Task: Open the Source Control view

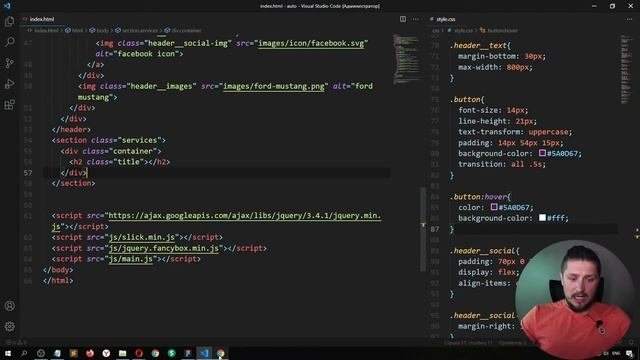Action: (x=9, y=63)
